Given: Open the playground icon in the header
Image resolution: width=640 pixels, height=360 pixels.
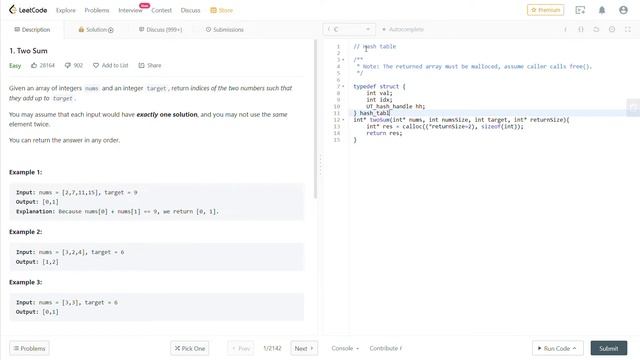Looking at the screenshot, I should [580, 10].
